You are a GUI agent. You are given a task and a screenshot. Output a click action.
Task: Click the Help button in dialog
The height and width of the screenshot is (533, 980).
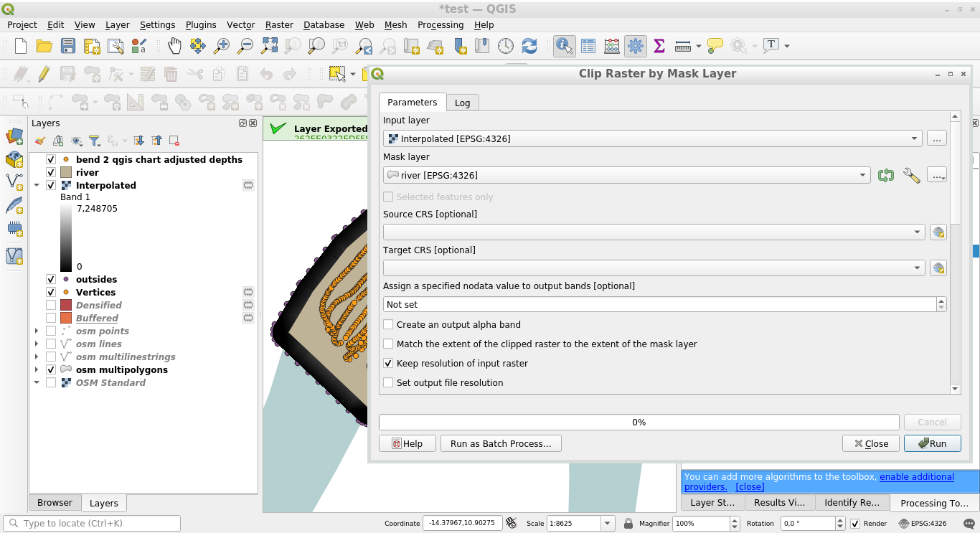[x=407, y=443]
